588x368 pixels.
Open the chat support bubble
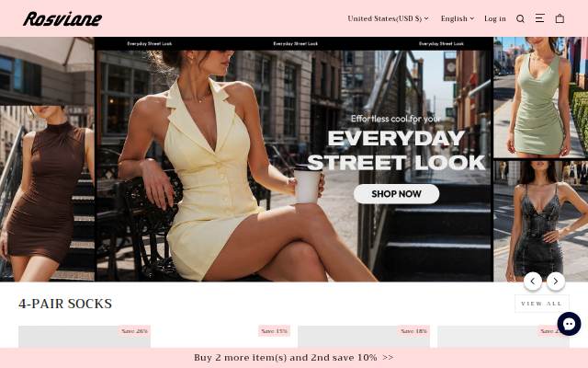coord(569,324)
